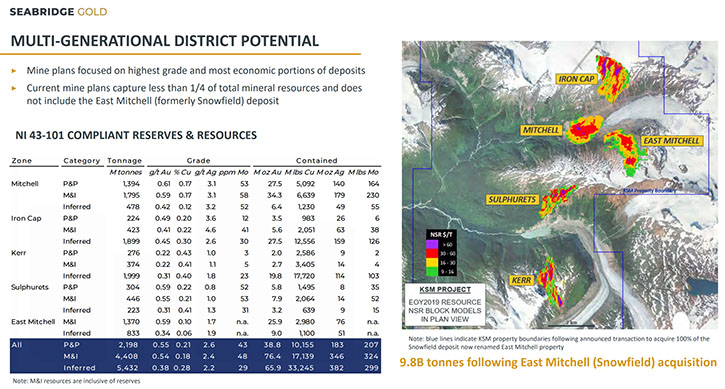Click the KSM PROJECT underlined title box
Viewport: 725px width, 389px height.
pos(445,290)
